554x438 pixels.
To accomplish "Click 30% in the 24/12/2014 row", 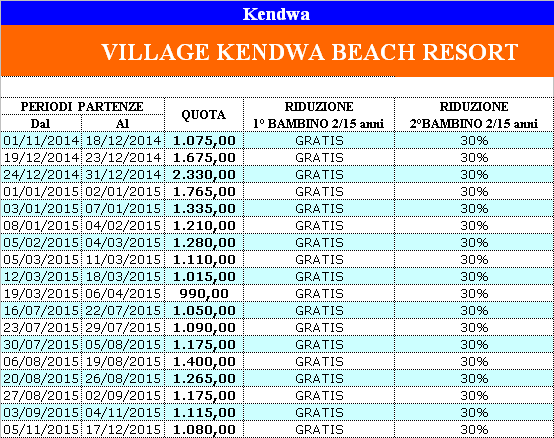I will coord(474,174).
